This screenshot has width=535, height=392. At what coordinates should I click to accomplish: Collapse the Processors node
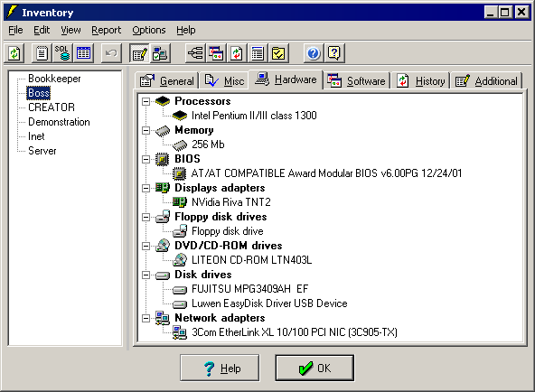pyautogui.click(x=145, y=101)
